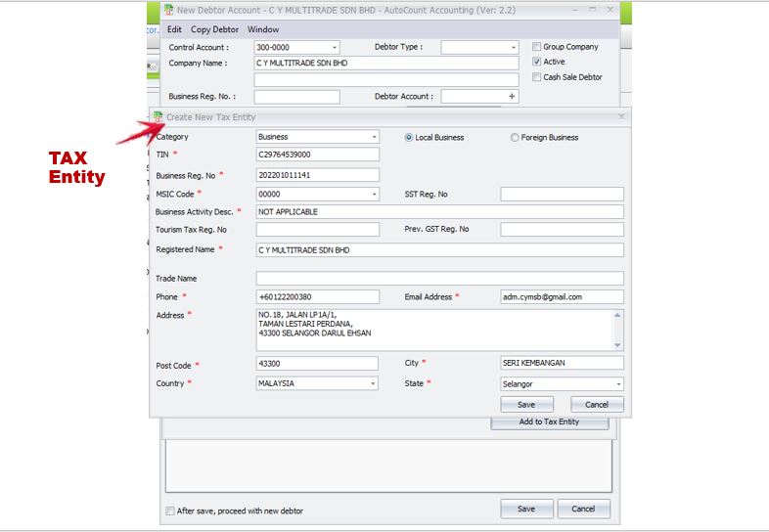Focus Business Reg. No. field in Debtor window

(296, 97)
